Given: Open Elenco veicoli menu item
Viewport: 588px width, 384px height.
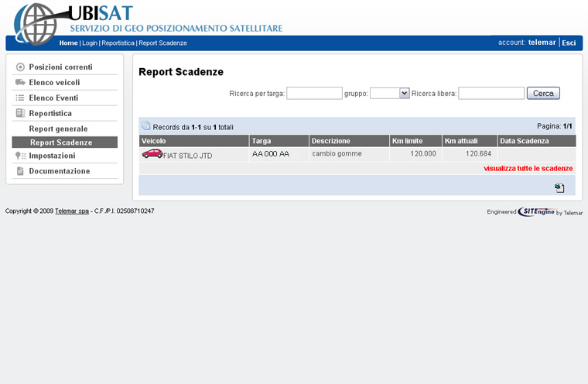Looking at the screenshot, I should (x=54, y=82).
